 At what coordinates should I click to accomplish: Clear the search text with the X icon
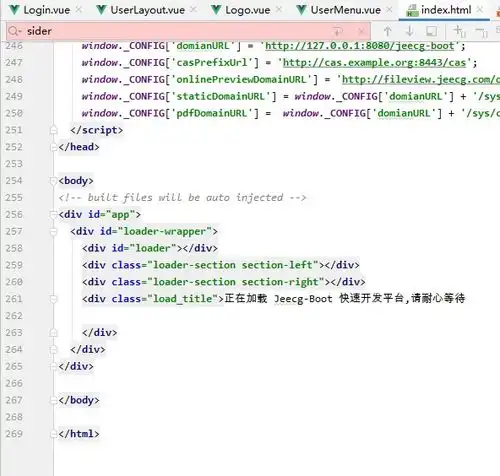click(361, 32)
